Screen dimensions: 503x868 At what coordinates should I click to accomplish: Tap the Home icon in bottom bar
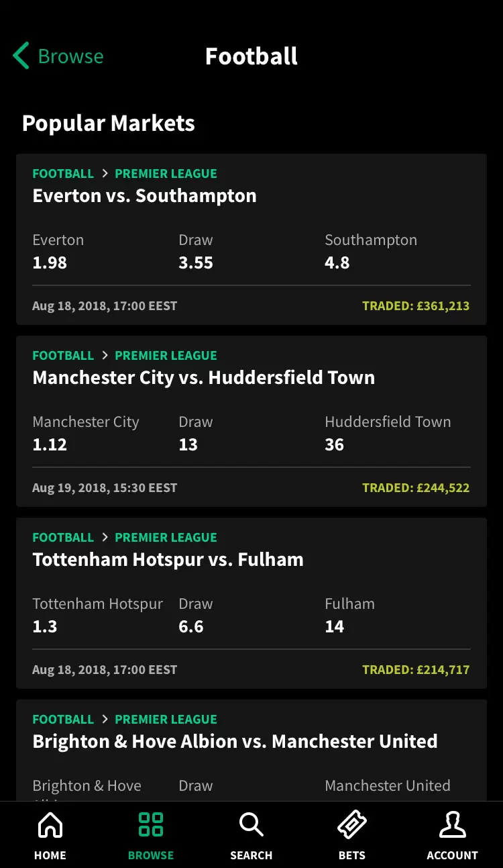(50, 824)
